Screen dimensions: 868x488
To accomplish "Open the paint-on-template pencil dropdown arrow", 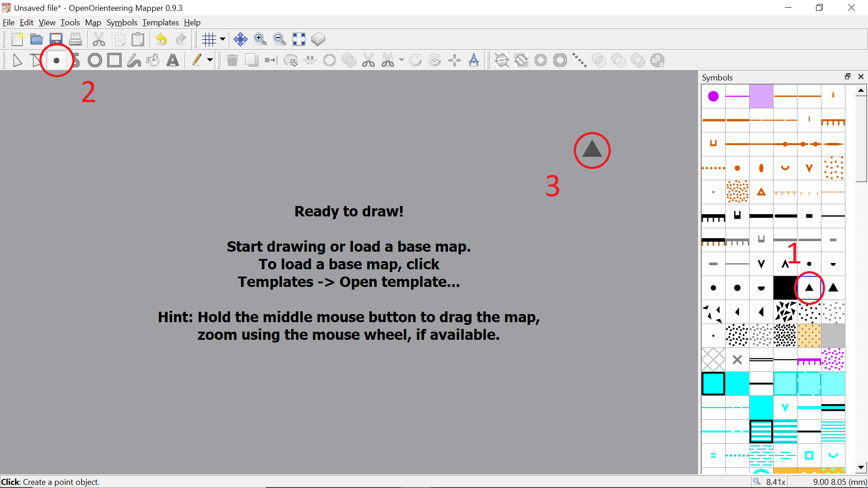I will pos(210,60).
